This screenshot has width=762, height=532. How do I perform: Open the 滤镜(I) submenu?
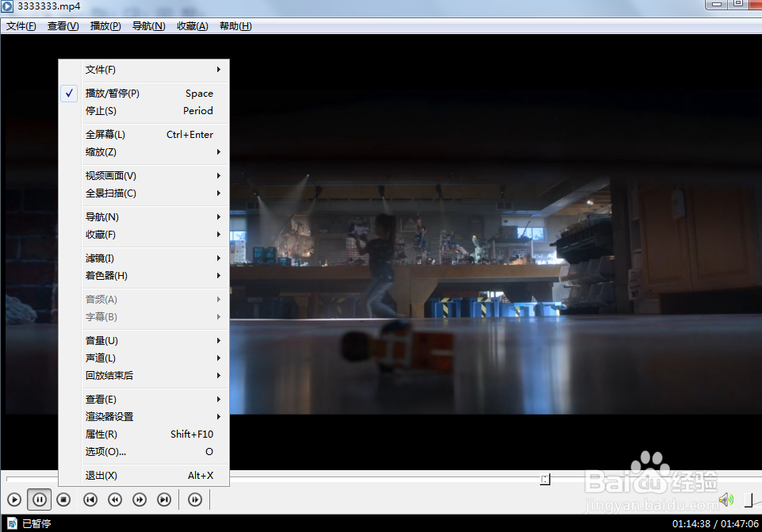144,258
